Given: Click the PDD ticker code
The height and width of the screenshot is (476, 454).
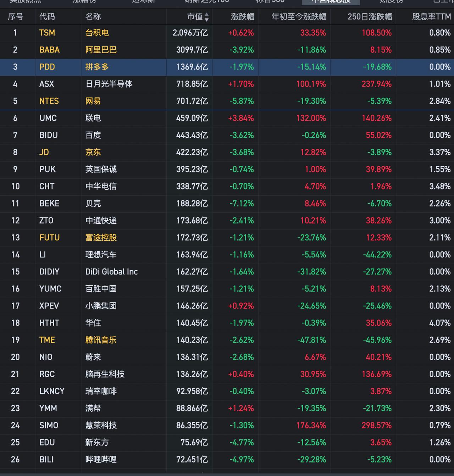Looking at the screenshot, I should (47, 67).
